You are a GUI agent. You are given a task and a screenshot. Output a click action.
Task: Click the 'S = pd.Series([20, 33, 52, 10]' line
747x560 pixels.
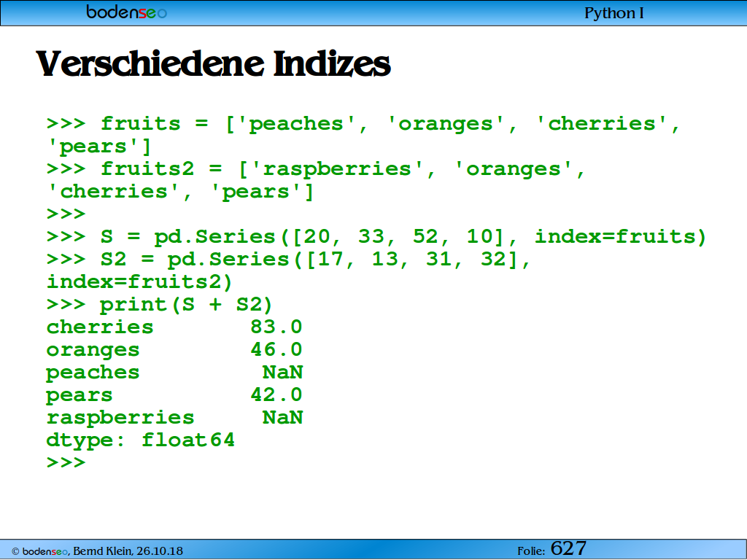click(x=376, y=237)
